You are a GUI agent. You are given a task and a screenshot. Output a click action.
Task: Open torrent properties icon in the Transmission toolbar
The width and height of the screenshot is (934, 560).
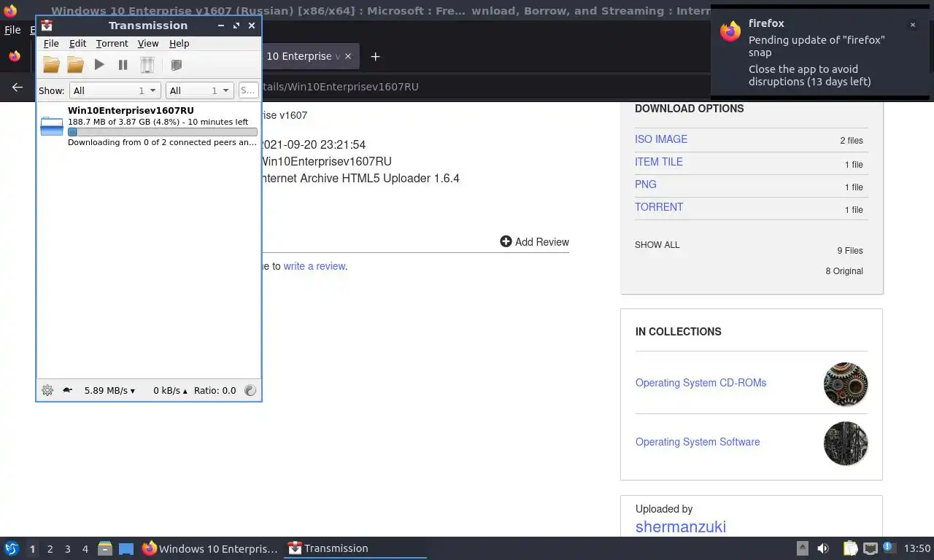click(x=176, y=65)
